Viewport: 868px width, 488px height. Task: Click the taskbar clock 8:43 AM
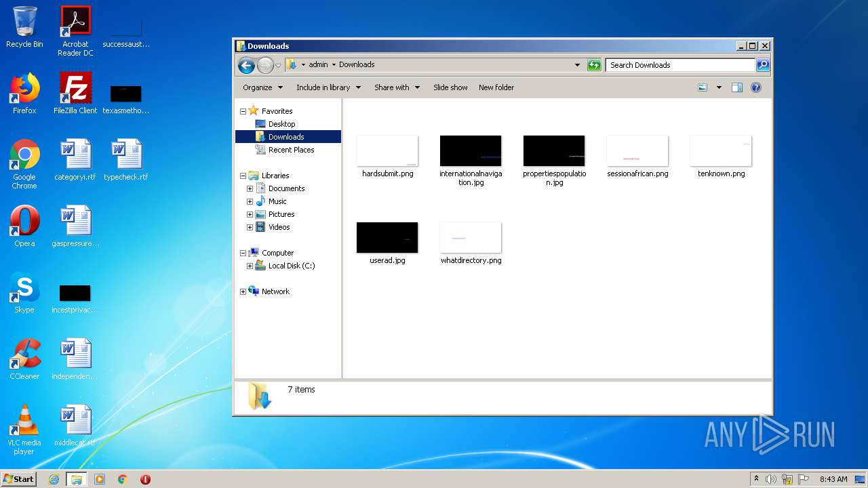tap(833, 479)
